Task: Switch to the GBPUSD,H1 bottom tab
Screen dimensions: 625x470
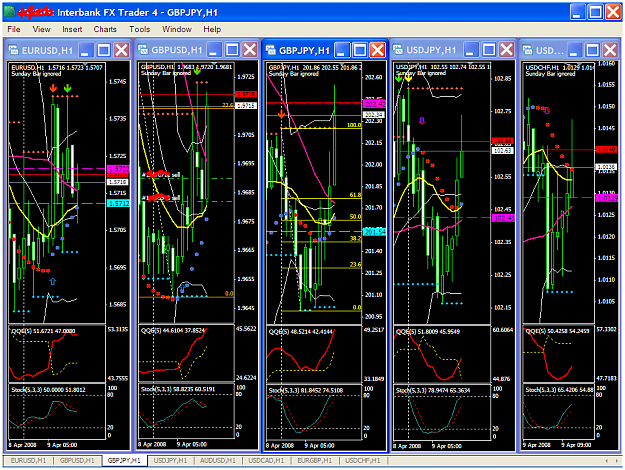Action: (x=77, y=460)
